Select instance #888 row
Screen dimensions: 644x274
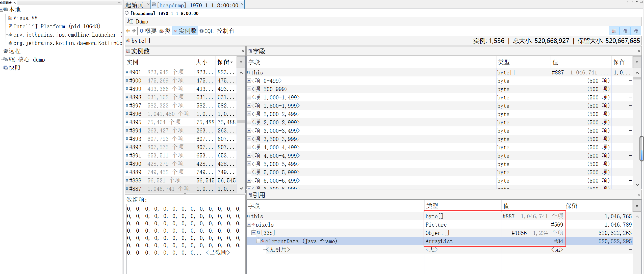tap(181, 180)
